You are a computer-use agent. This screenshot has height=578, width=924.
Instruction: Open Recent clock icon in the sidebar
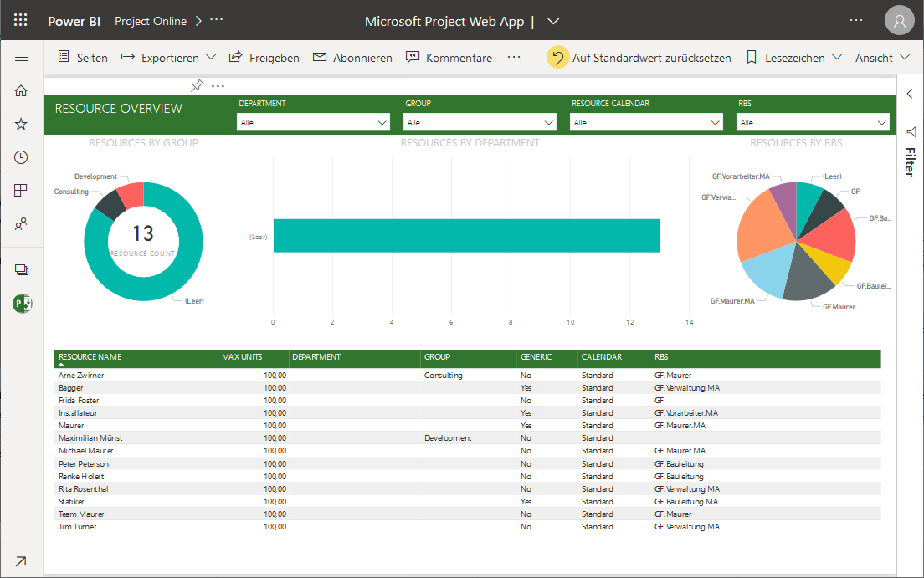point(21,157)
